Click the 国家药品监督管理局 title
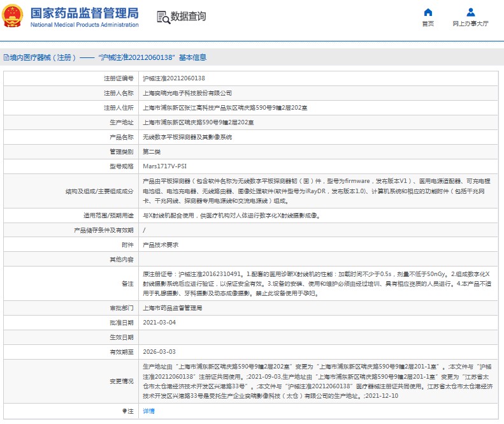 (x=85, y=13)
